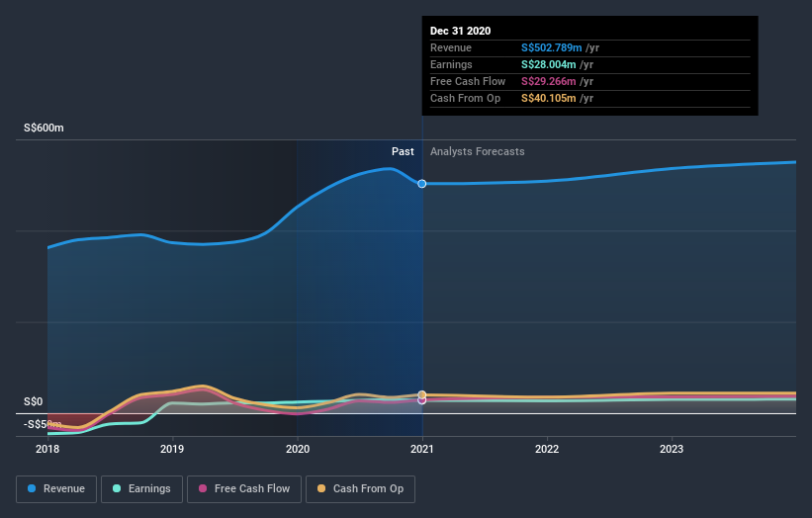Click the Free Cash Flow row label in tooltip
Viewport: 812px width, 518px height.
click(x=468, y=81)
